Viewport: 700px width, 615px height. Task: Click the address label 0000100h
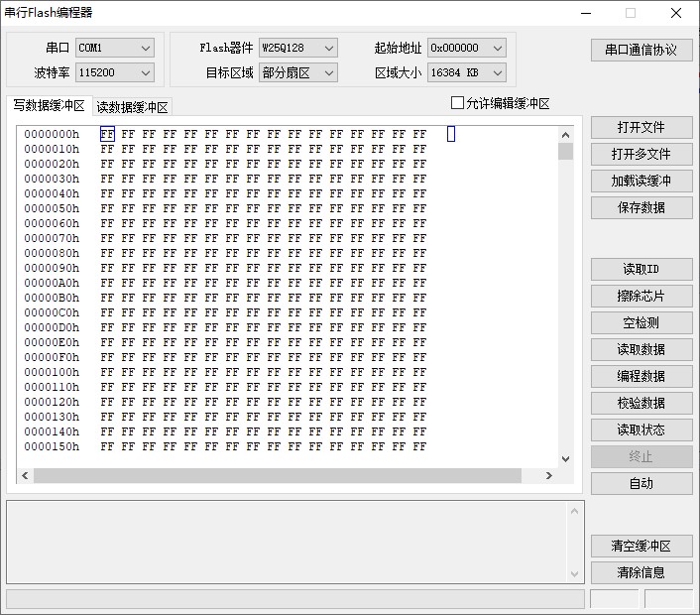click(x=52, y=372)
